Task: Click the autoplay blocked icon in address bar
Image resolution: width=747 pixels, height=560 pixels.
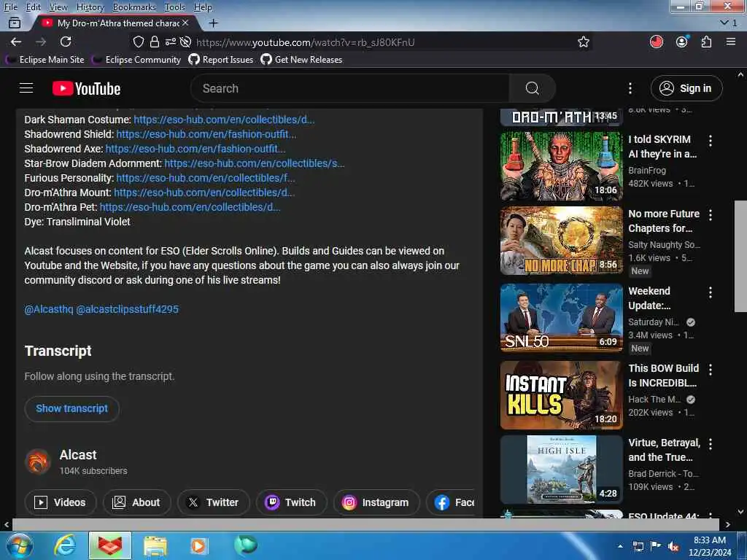Action: (x=186, y=42)
